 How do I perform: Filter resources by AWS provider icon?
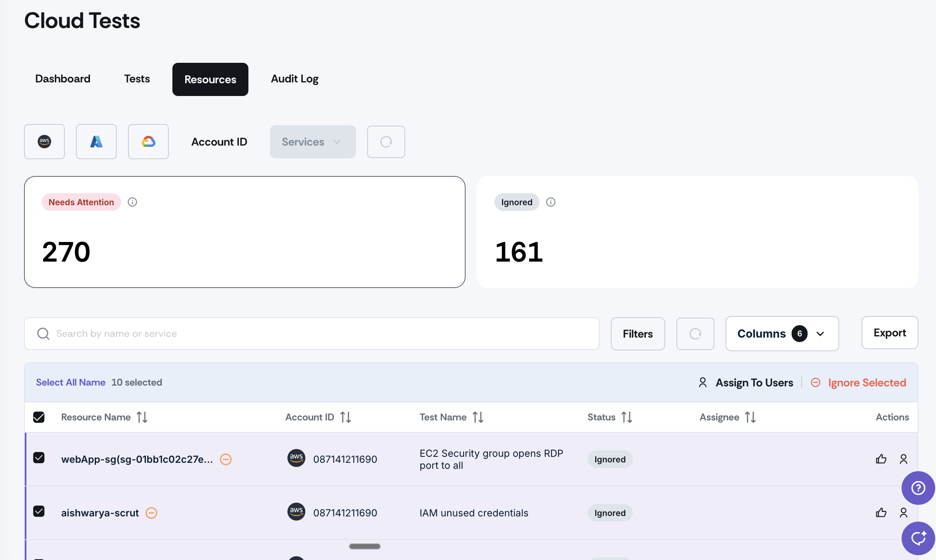click(x=44, y=142)
